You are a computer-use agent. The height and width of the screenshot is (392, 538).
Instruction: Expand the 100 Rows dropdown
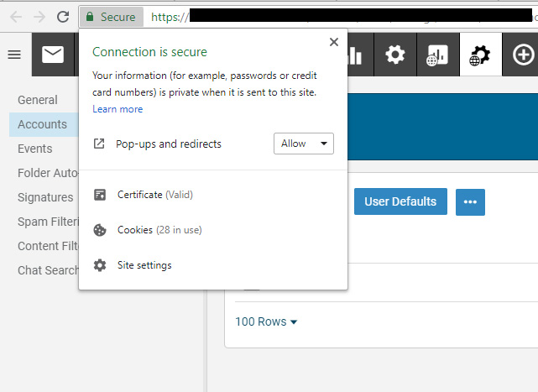[266, 321]
